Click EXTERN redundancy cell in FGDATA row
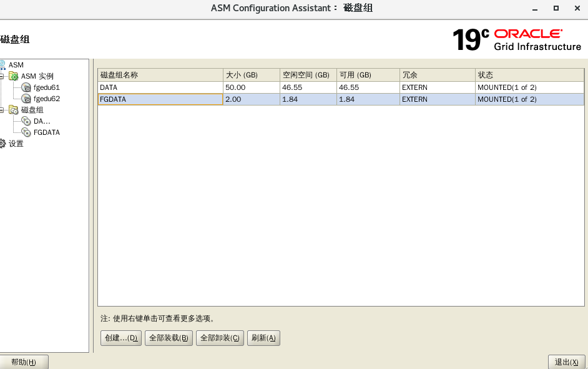The height and width of the screenshot is (369, 588). coord(438,99)
